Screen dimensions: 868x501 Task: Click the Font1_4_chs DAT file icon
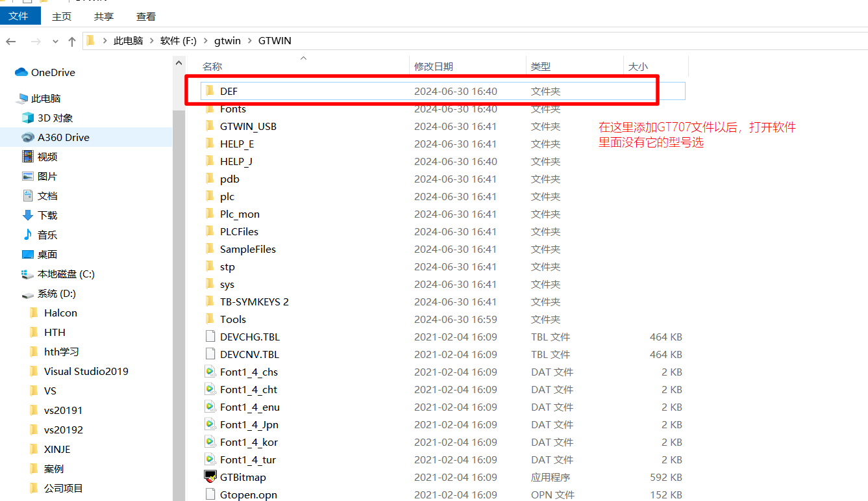[210, 372]
